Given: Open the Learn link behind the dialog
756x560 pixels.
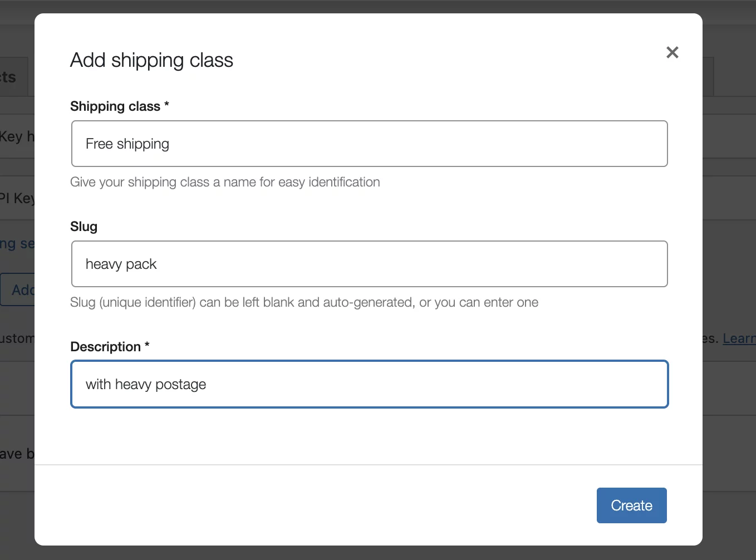Looking at the screenshot, I should click(x=739, y=338).
